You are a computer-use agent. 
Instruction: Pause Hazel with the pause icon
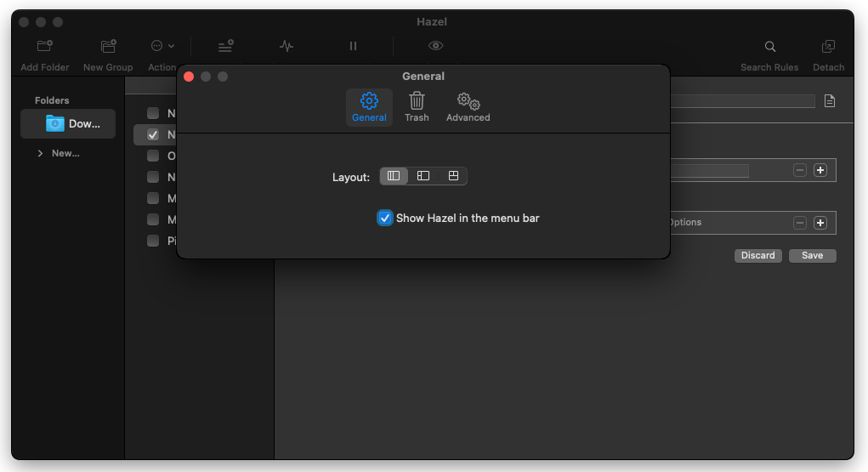tap(353, 46)
